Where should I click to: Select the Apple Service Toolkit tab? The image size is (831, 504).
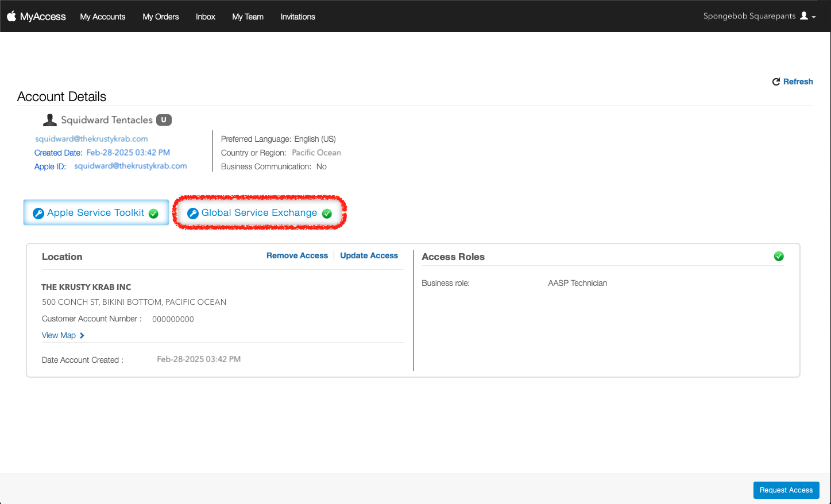point(96,212)
